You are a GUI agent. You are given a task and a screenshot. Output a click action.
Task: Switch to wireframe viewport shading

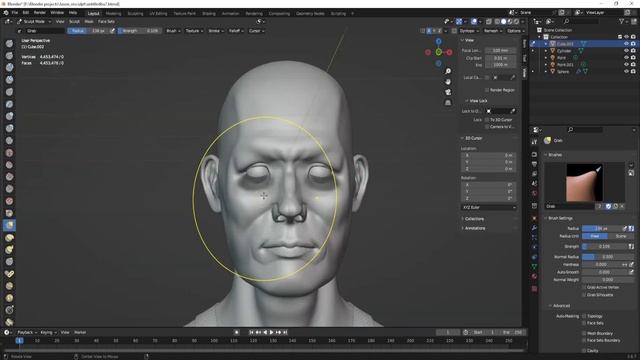497,21
